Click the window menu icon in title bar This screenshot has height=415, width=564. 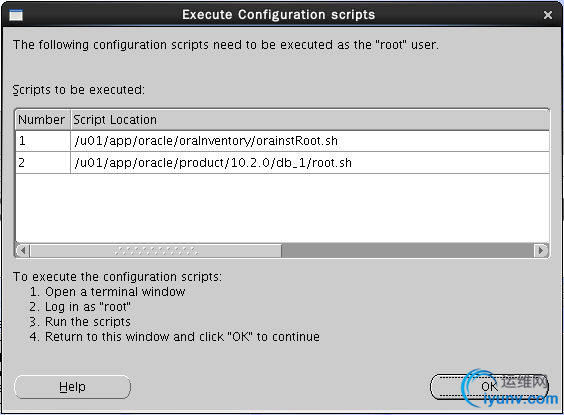pyautogui.click(x=16, y=15)
